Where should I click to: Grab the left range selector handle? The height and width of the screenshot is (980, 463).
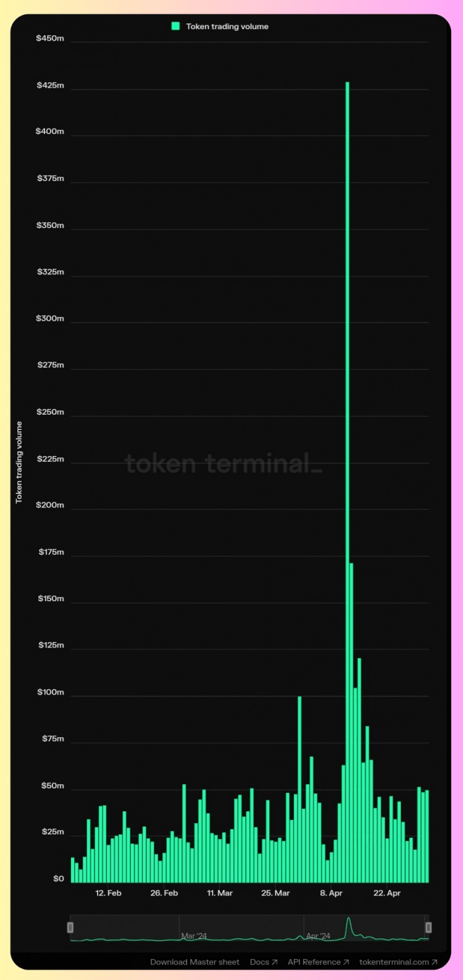(70, 927)
